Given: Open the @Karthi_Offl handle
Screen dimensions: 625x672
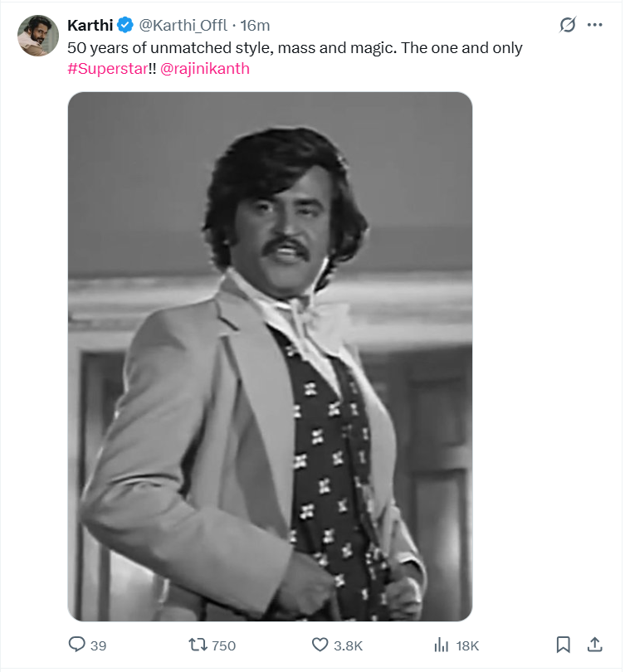Looking at the screenshot, I should pyautogui.click(x=183, y=25).
